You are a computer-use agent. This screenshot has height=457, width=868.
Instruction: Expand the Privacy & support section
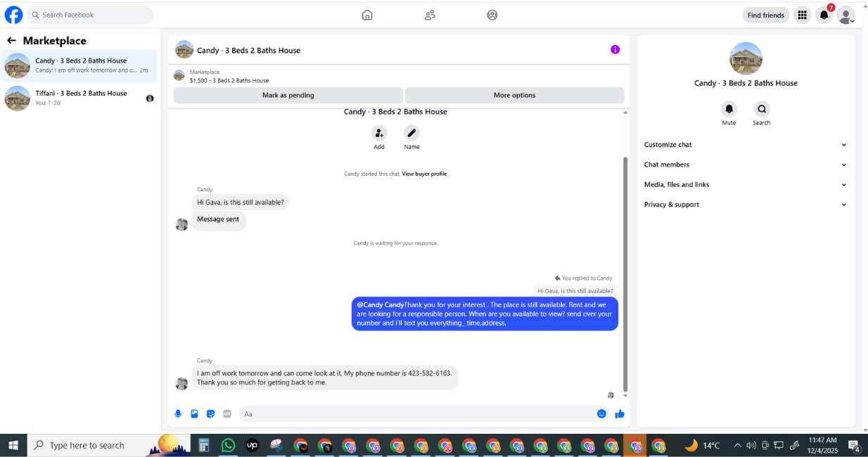[746, 205]
